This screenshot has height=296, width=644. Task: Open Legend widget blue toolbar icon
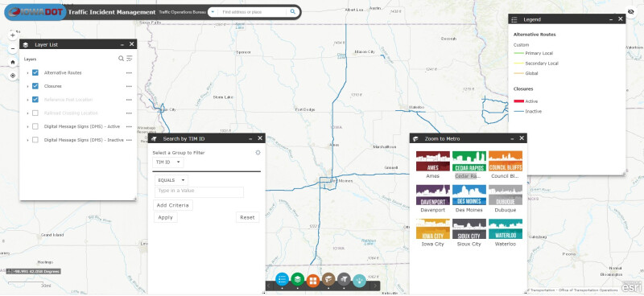click(x=283, y=280)
